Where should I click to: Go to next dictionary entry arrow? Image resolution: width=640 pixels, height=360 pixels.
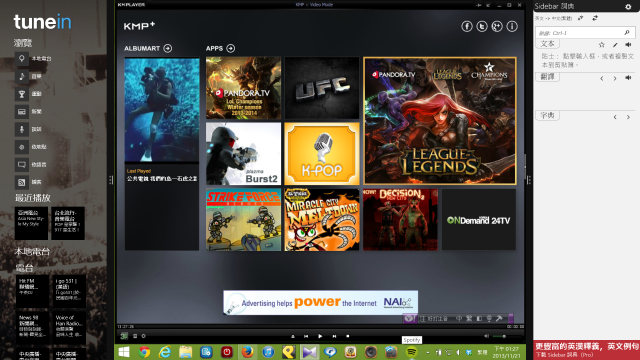point(629,117)
